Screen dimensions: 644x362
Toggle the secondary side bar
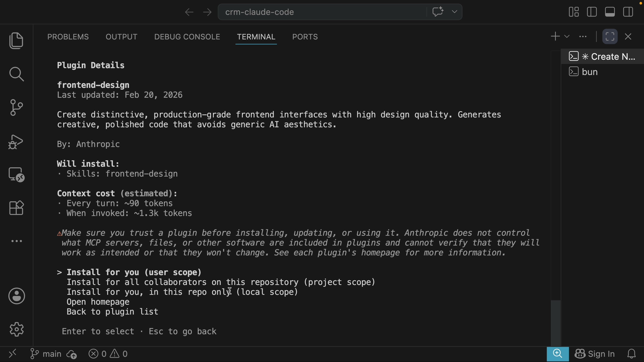coord(628,12)
